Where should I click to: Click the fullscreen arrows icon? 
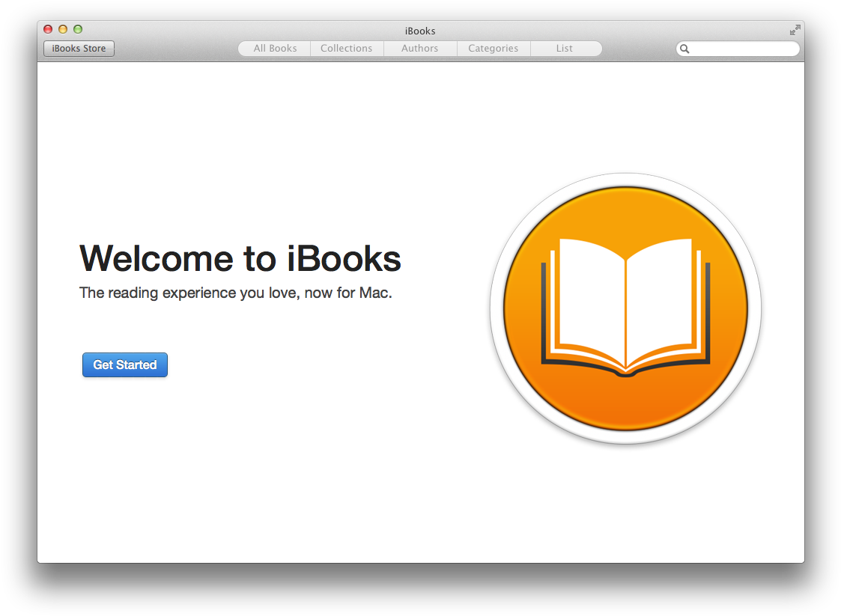(x=795, y=31)
